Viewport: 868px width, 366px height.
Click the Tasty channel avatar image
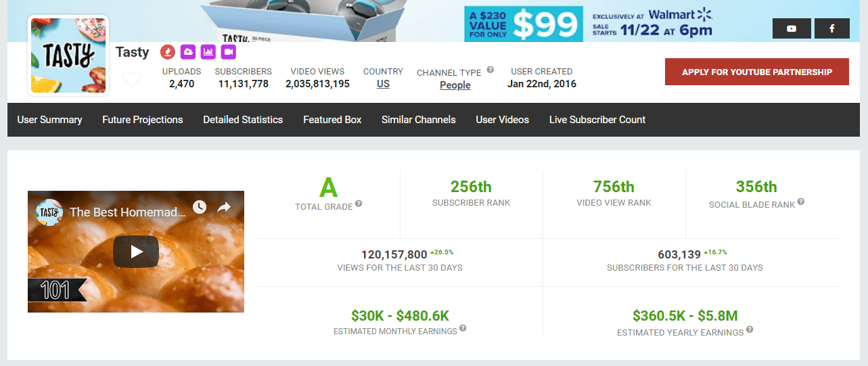click(x=68, y=56)
